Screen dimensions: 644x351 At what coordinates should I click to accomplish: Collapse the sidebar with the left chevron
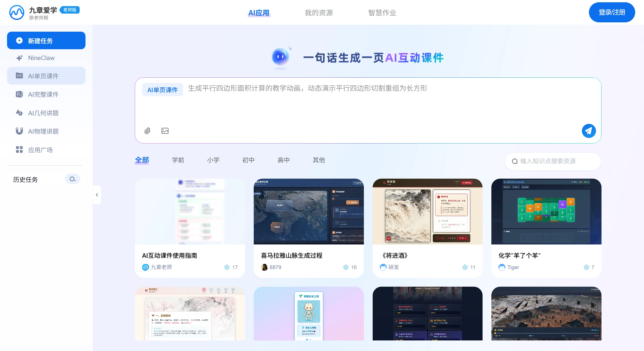97,195
